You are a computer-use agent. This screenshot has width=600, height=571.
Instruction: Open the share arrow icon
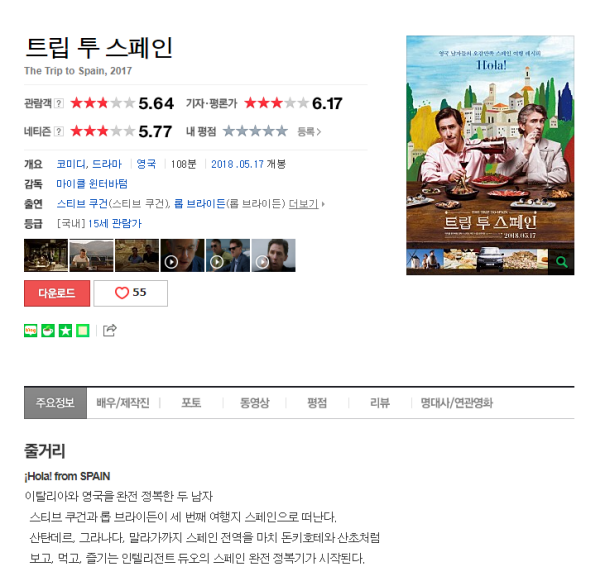[109, 330]
